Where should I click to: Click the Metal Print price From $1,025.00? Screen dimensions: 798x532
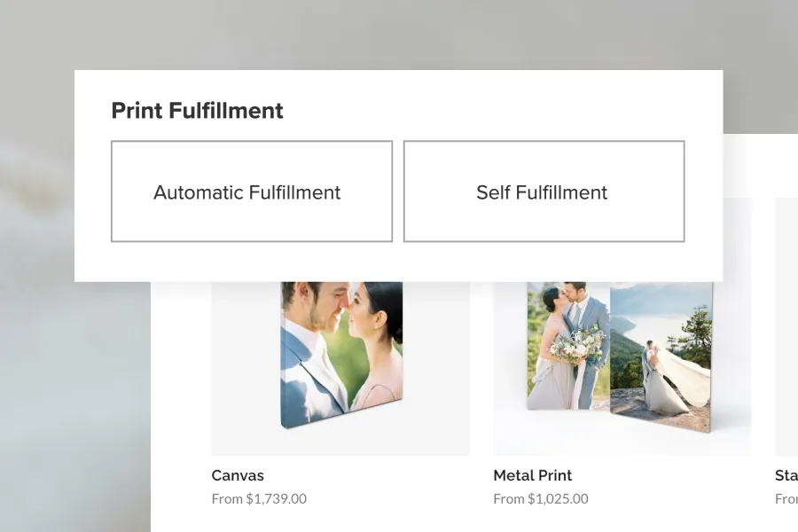[541, 498]
